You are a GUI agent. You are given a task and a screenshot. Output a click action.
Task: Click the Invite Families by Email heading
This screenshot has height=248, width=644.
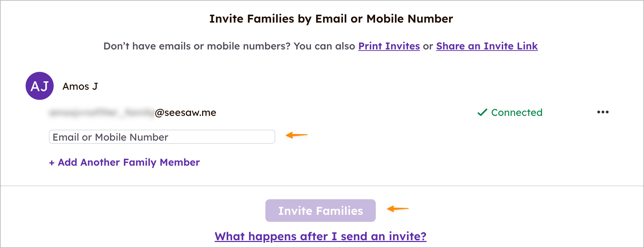tap(331, 19)
